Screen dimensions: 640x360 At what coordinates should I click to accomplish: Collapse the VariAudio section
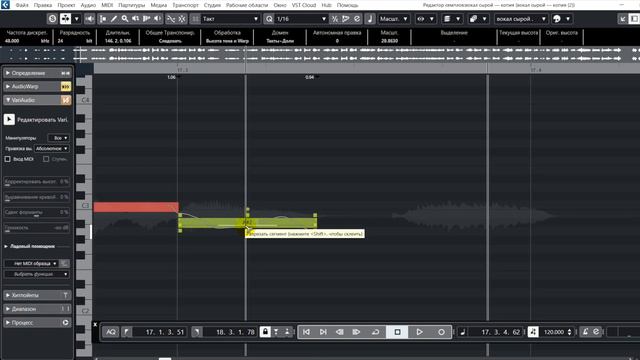[x=8, y=100]
